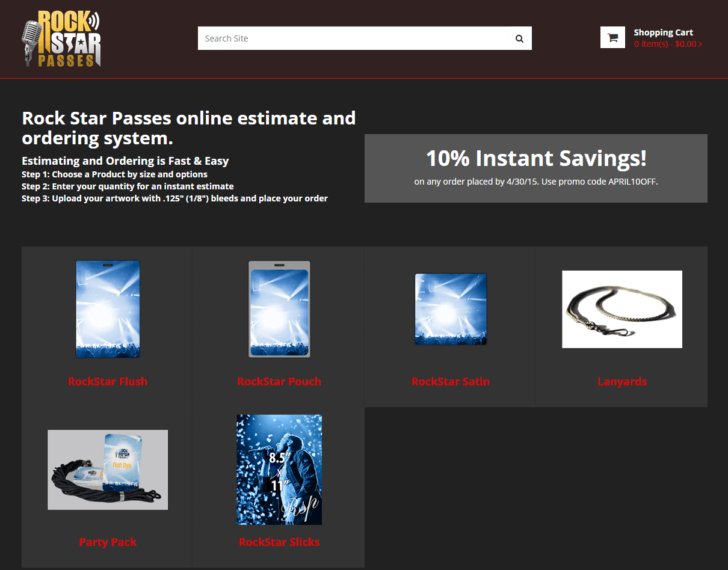This screenshot has width=728, height=570.
Task: Click the 10% Instant Savings banner heading
Action: [536, 158]
